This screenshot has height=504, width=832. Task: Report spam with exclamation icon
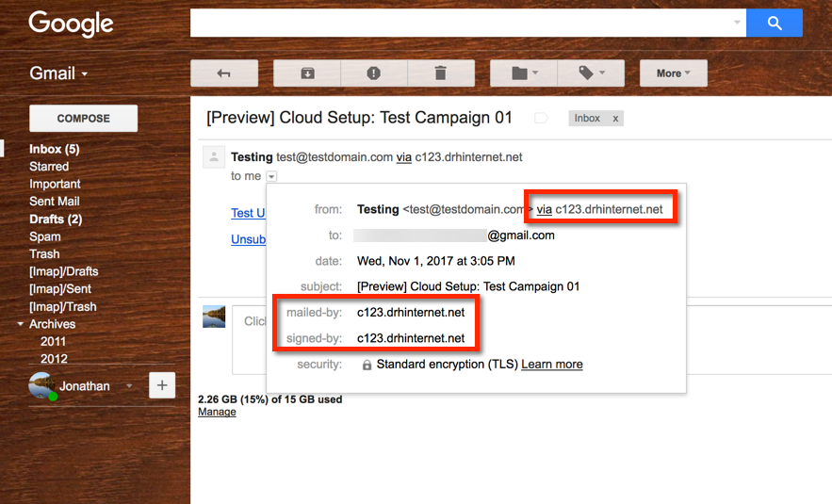373,73
